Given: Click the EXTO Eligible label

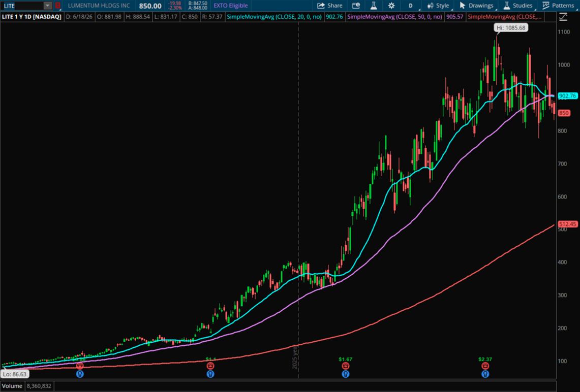Looking at the screenshot, I should click(x=230, y=6).
